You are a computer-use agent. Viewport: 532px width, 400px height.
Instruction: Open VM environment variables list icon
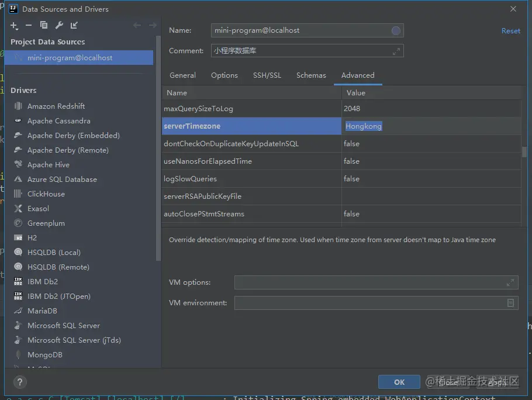tap(510, 302)
